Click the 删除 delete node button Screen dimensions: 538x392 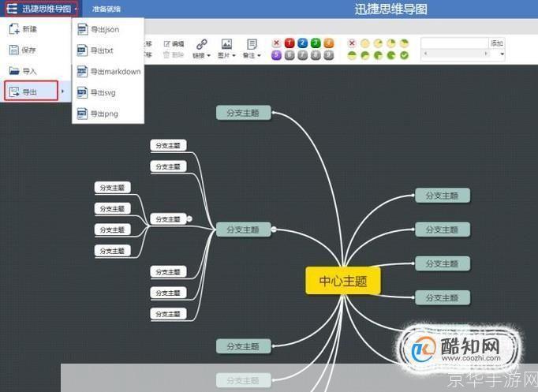[174, 55]
